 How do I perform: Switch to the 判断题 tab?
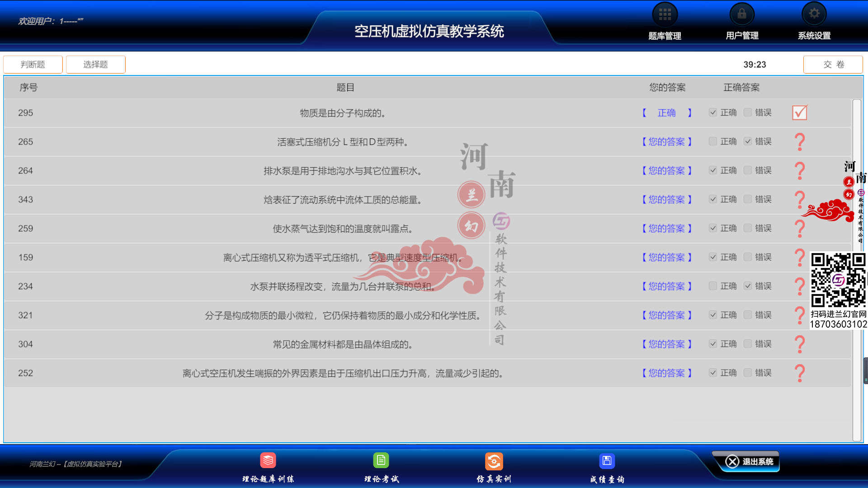click(33, 65)
